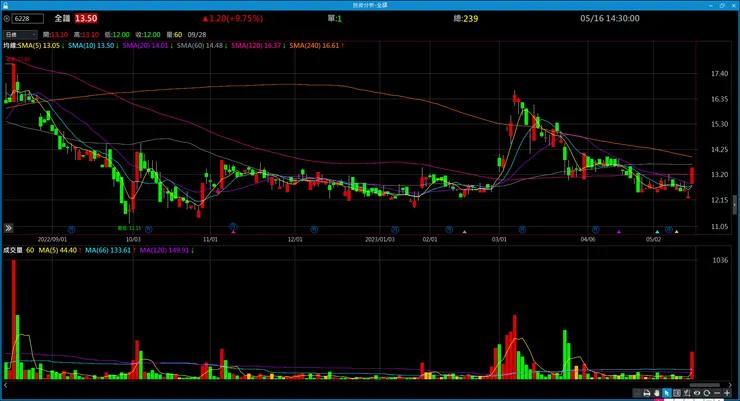Click the 成交量 volume panel label

tap(13, 250)
